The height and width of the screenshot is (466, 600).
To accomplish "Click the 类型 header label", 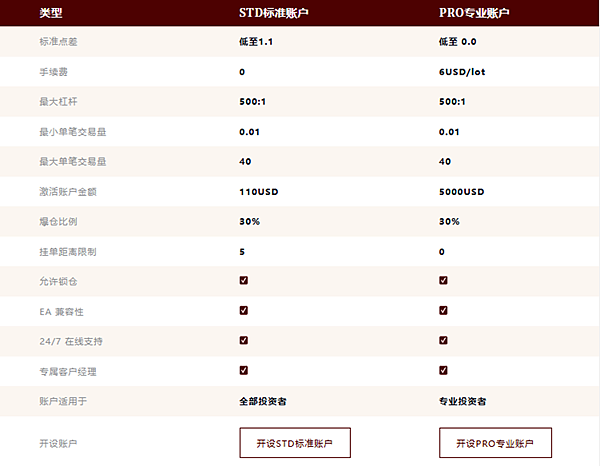I will pyautogui.click(x=51, y=13).
